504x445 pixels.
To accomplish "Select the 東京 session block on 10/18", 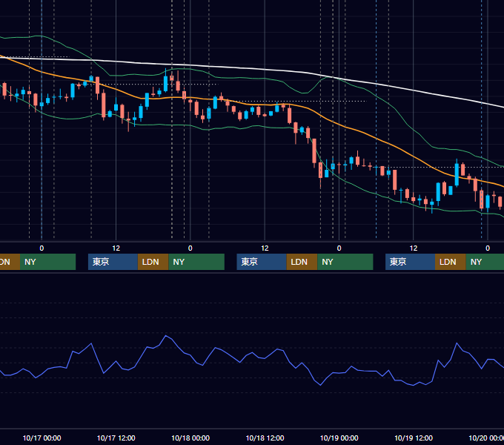I will click(262, 262).
